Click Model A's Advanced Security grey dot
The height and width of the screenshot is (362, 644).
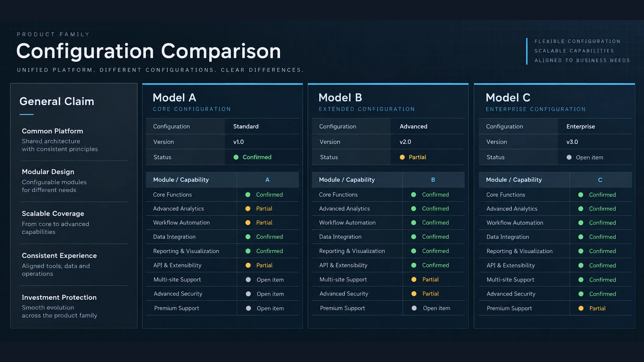248,294
